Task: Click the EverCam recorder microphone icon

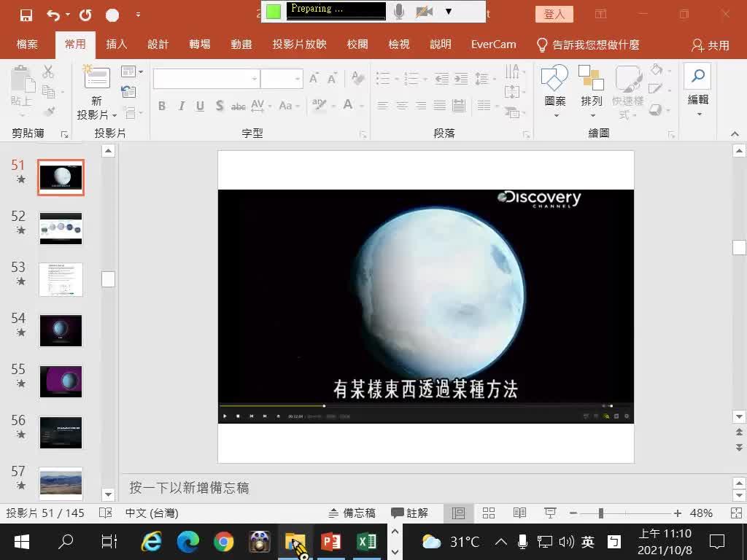Action: [x=399, y=11]
